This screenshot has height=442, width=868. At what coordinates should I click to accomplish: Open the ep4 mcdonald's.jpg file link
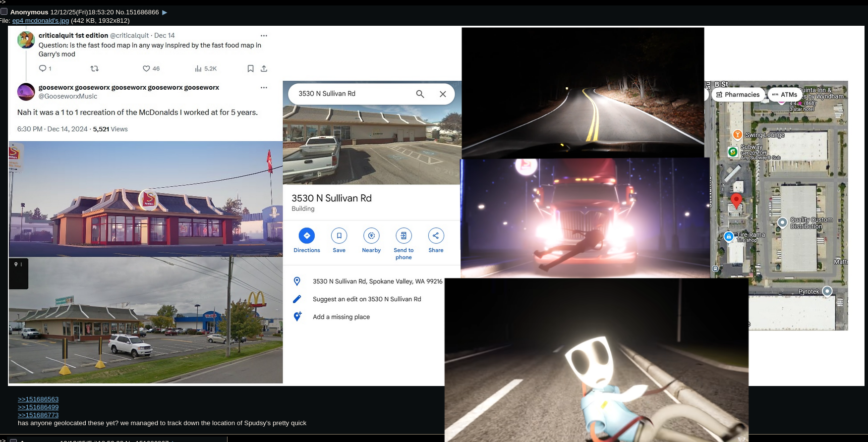(41, 21)
